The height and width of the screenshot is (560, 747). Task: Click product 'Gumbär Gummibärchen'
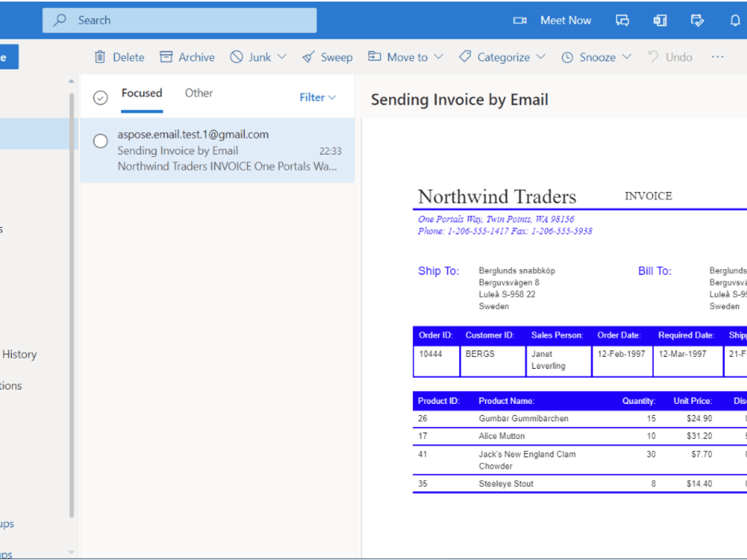[x=524, y=419]
